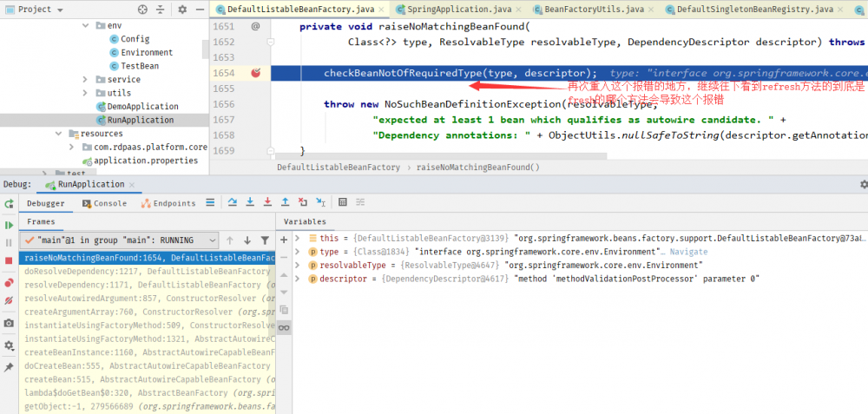Click Trace Current Stream Chain icon
This screenshot has width=868, height=414.
tap(360, 202)
